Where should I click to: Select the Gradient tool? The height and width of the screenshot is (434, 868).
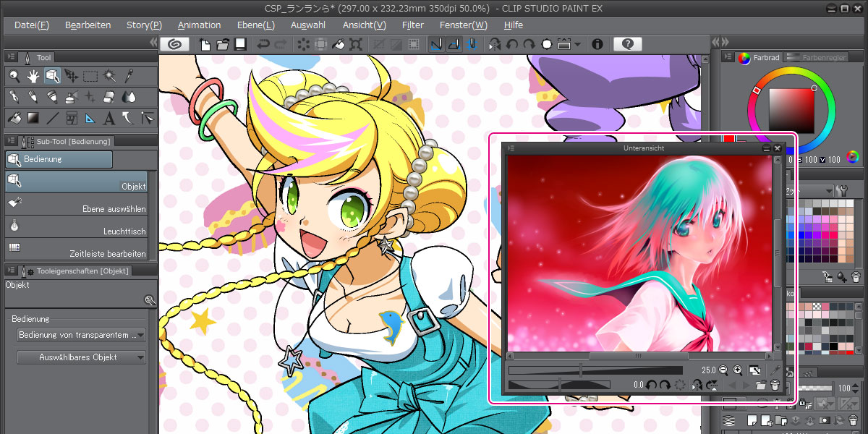(x=34, y=118)
